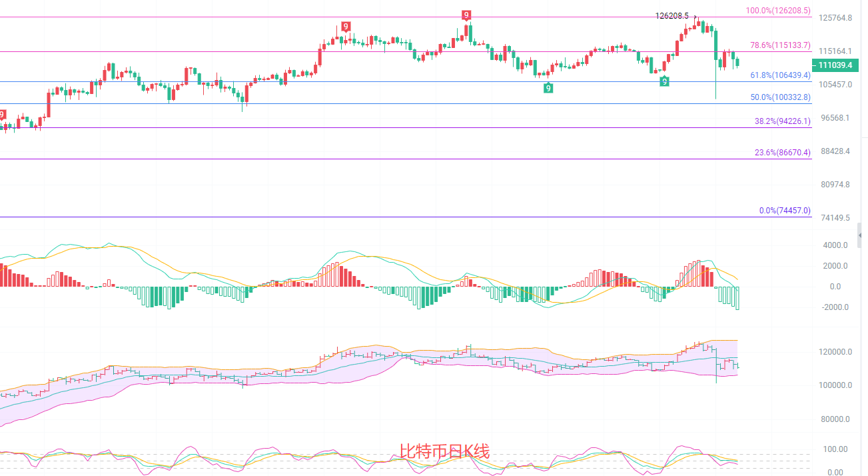Select the 100.0%(126208.5) Fibonacci label
The image size is (868, 476).
pos(778,11)
